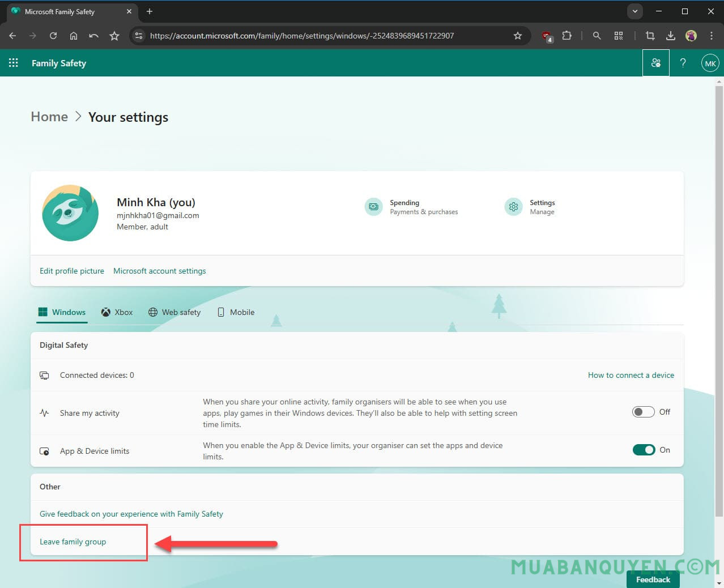
Task: Click Edit profile picture link
Action: point(72,271)
